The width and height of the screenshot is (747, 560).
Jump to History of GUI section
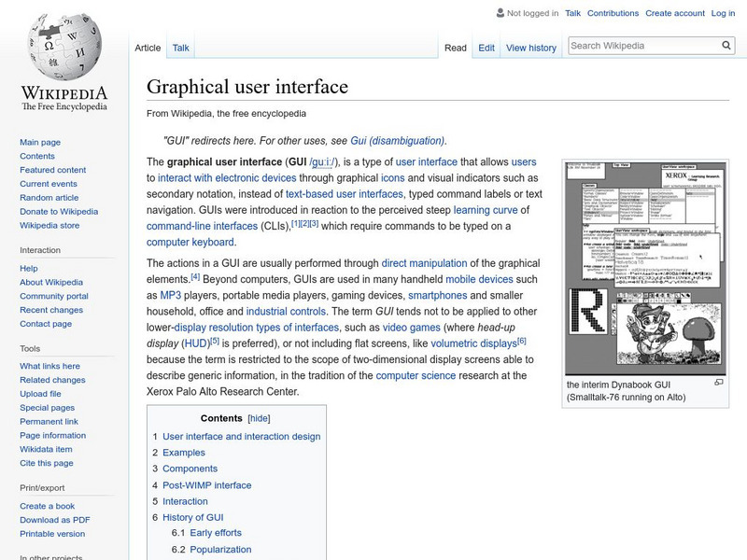pos(193,517)
